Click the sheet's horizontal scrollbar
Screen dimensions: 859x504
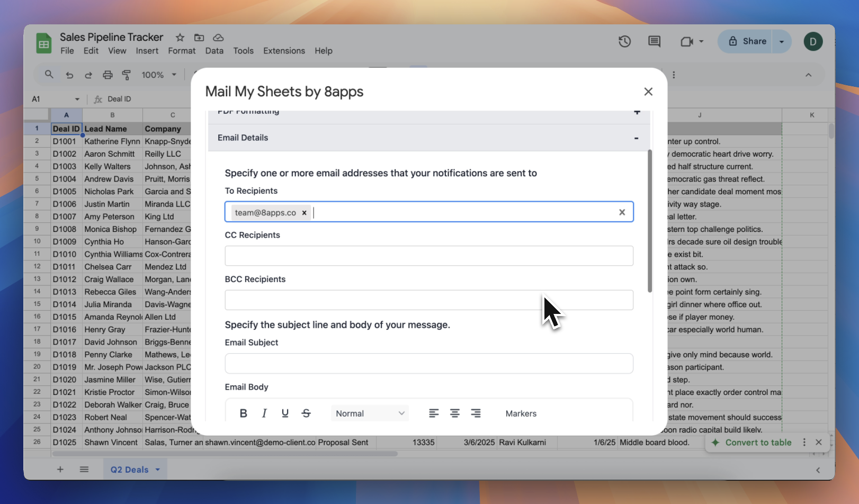(x=225, y=454)
